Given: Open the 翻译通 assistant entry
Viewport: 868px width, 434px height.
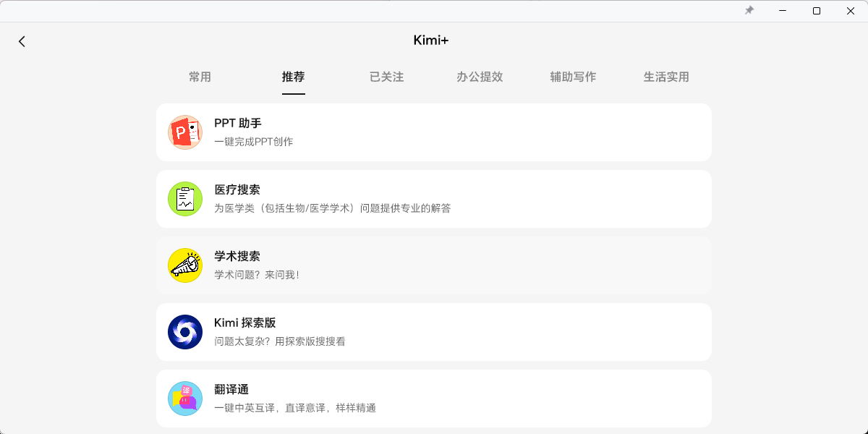Looking at the screenshot, I should click(x=434, y=399).
